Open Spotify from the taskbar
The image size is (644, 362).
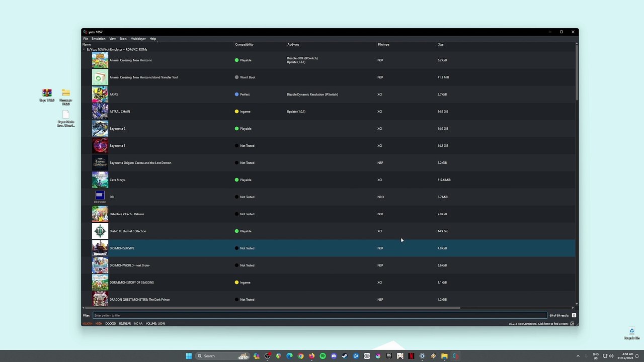tap(323, 356)
